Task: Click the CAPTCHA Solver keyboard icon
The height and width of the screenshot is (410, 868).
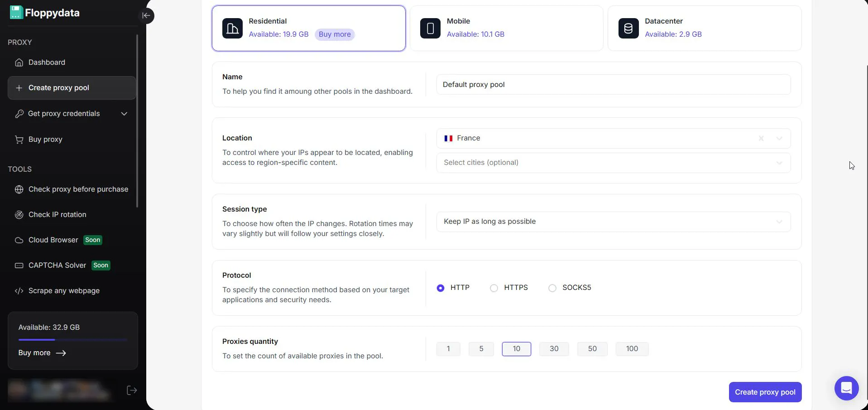Action: [19, 265]
